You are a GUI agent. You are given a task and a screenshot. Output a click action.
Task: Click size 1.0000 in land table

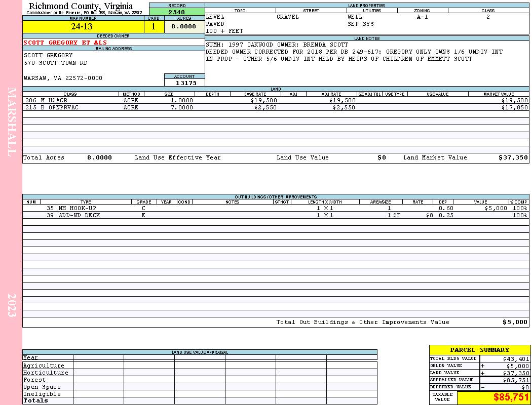pyautogui.click(x=182, y=100)
